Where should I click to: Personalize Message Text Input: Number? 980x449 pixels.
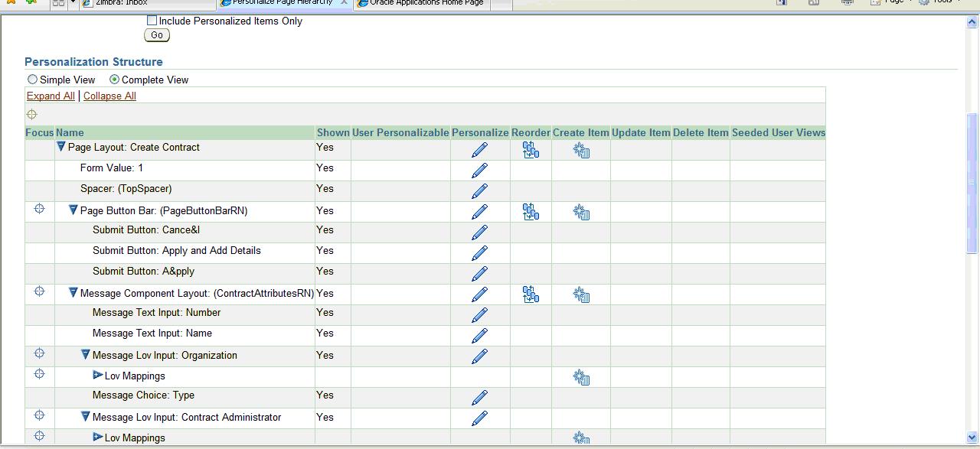479,315
